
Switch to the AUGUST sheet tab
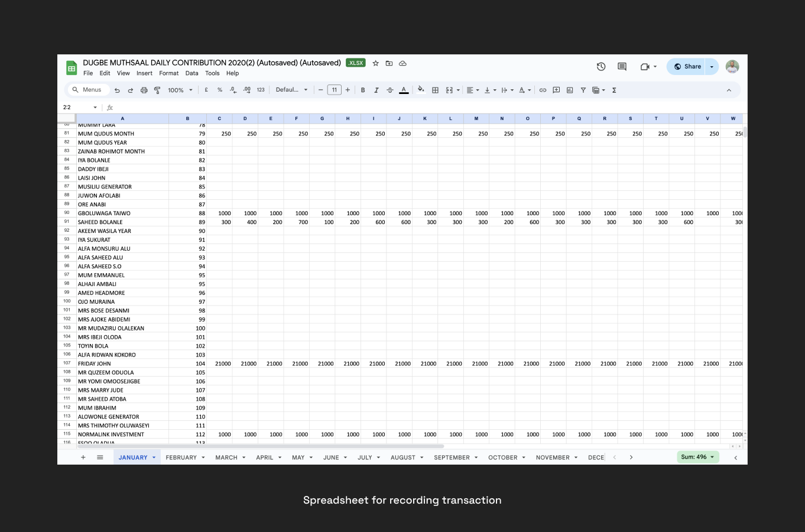[x=407, y=458]
